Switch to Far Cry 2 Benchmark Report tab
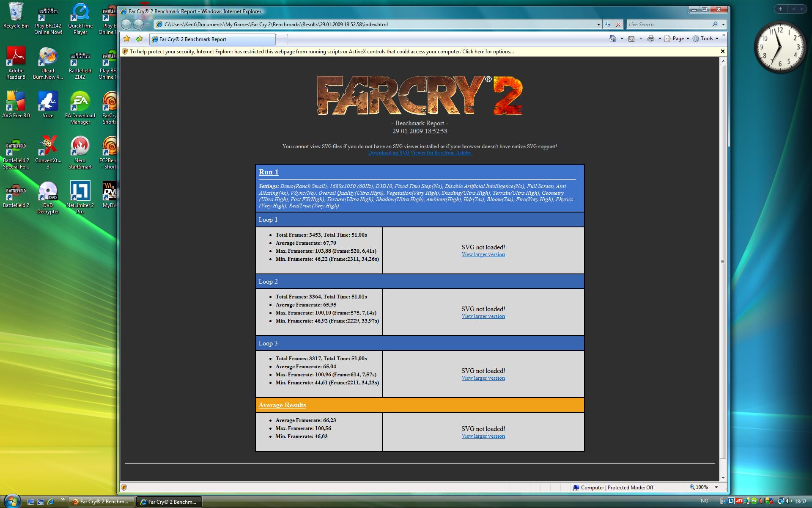The image size is (812, 508). coord(212,39)
